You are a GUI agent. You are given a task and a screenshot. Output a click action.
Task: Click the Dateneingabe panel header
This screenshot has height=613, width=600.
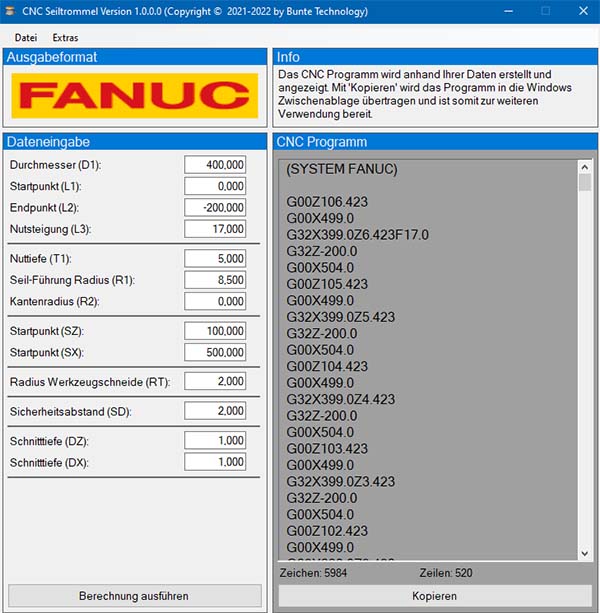(x=135, y=142)
